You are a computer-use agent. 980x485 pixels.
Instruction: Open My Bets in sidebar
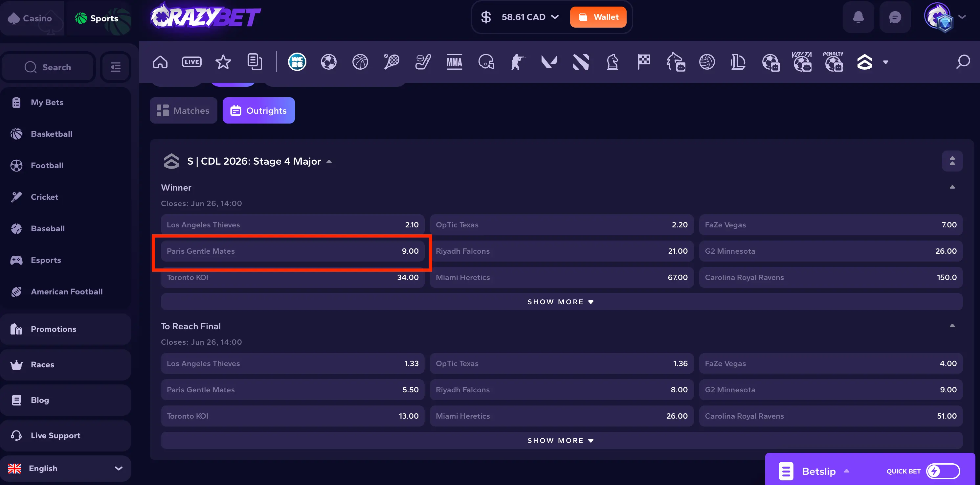(65, 102)
